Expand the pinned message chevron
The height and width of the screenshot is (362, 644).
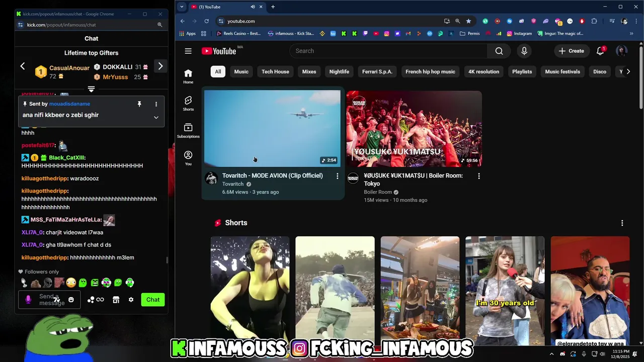tap(156, 117)
